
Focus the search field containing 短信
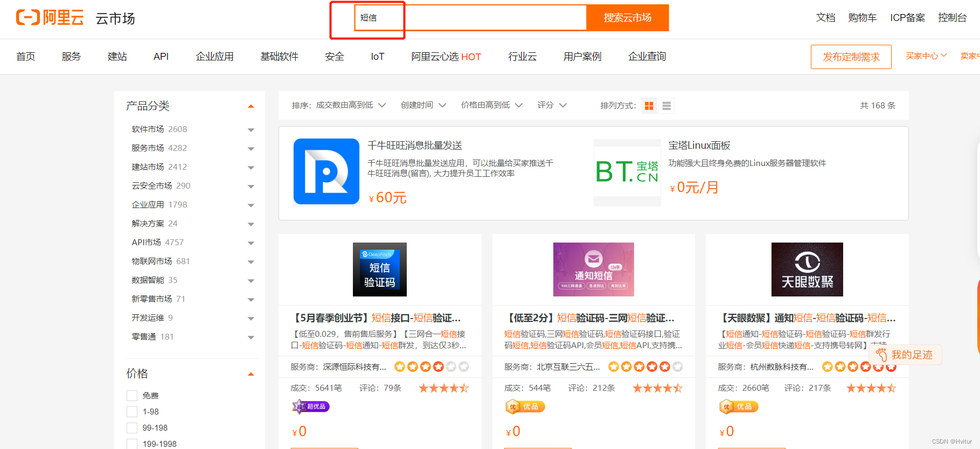(470, 18)
